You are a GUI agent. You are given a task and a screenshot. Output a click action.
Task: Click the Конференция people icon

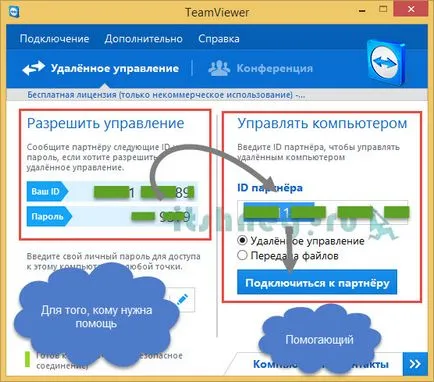(219, 68)
